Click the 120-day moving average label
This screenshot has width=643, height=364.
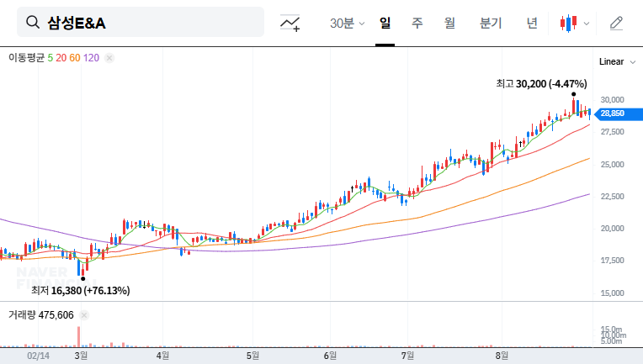point(91,58)
